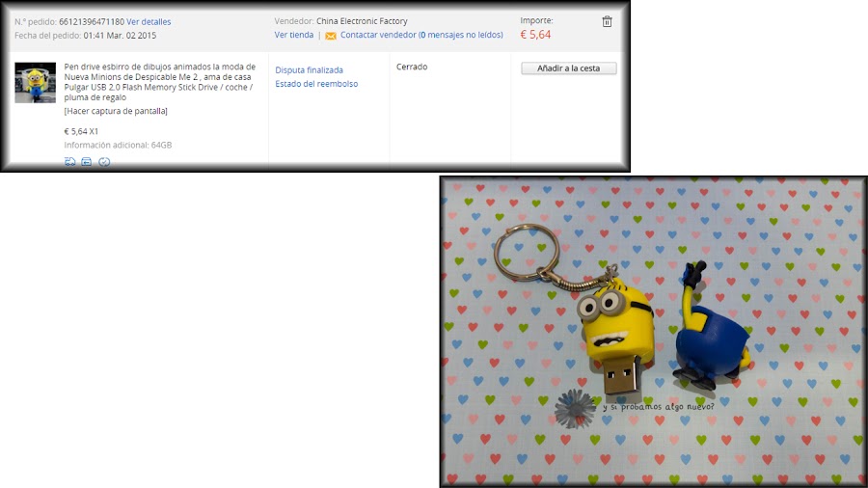Open the Minion pen drive product thumbnail
Image resolution: width=868 pixels, height=488 pixels.
click(35, 82)
